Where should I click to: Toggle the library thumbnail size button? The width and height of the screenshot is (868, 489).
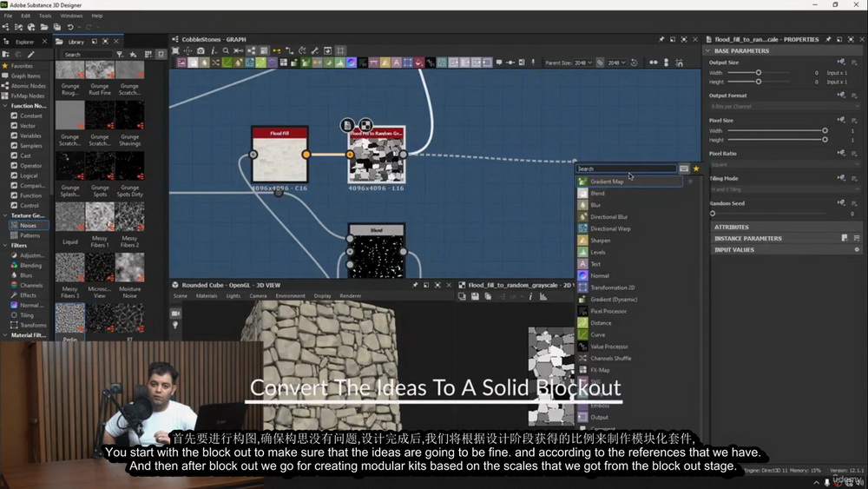(x=161, y=54)
